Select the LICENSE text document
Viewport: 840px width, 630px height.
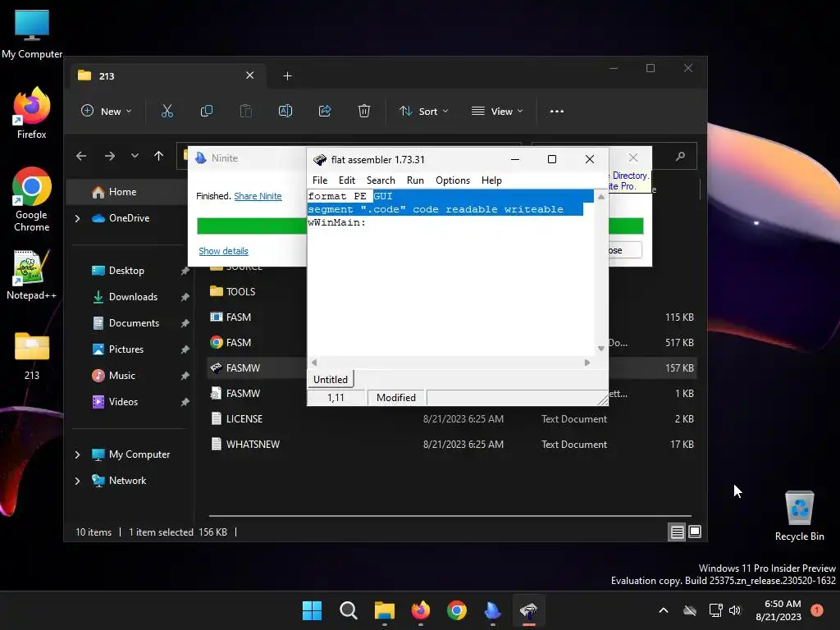point(452,419)
